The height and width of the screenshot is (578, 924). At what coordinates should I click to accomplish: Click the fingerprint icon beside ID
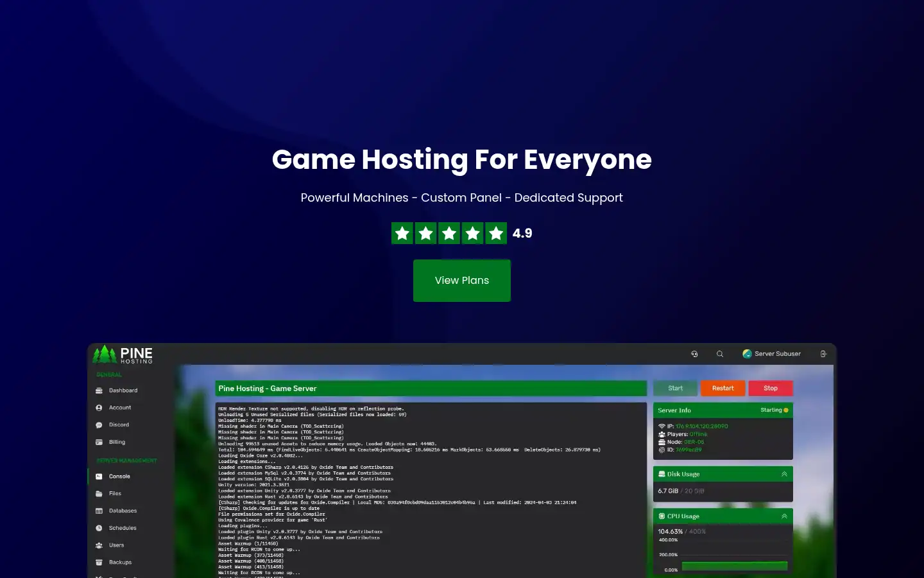[662, 450]
